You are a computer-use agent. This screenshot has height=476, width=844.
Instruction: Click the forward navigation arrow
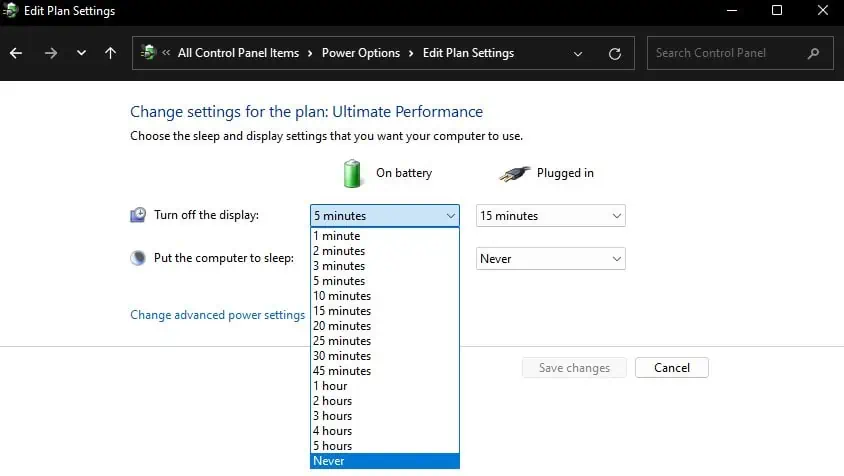tap(50, 53)
